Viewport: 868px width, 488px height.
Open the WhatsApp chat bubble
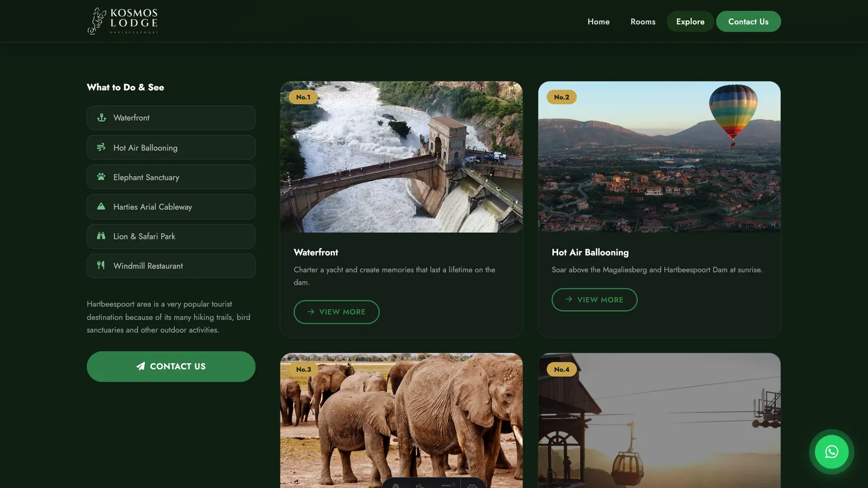(x=832, y=452)
